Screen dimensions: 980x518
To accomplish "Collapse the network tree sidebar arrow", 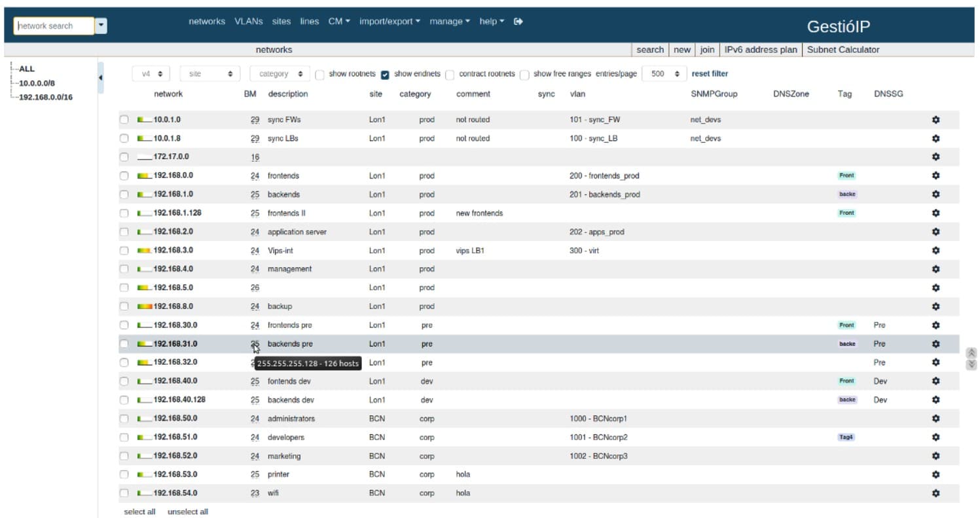I will pos(100,77).
